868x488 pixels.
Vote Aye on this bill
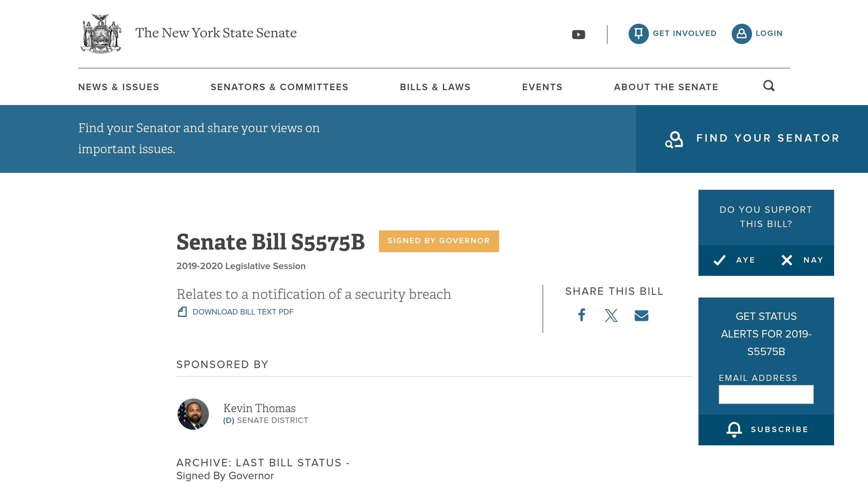pyautogui.click(x=734, y=260)
